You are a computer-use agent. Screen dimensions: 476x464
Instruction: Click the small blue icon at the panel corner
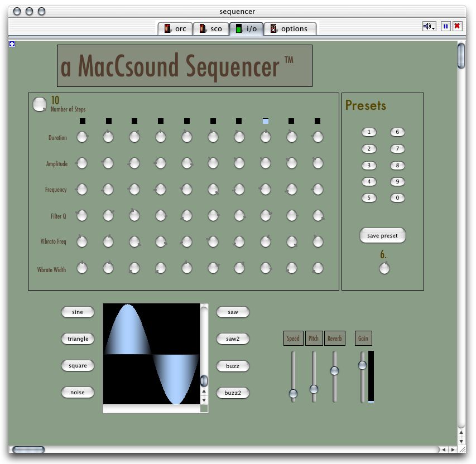pos(12,44)
